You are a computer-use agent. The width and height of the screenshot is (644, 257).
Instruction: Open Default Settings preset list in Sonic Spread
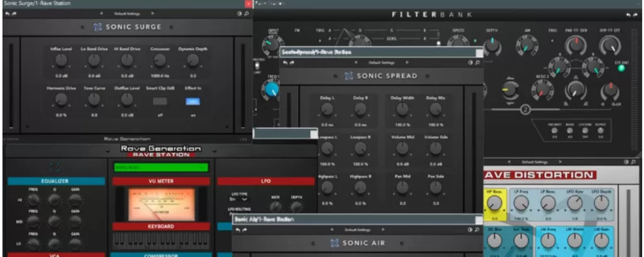tap(382, 63)
